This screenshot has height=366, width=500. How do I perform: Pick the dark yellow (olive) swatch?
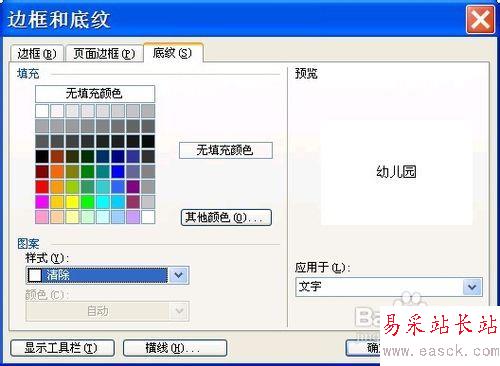pyautogui.click(x=72, y=172)
